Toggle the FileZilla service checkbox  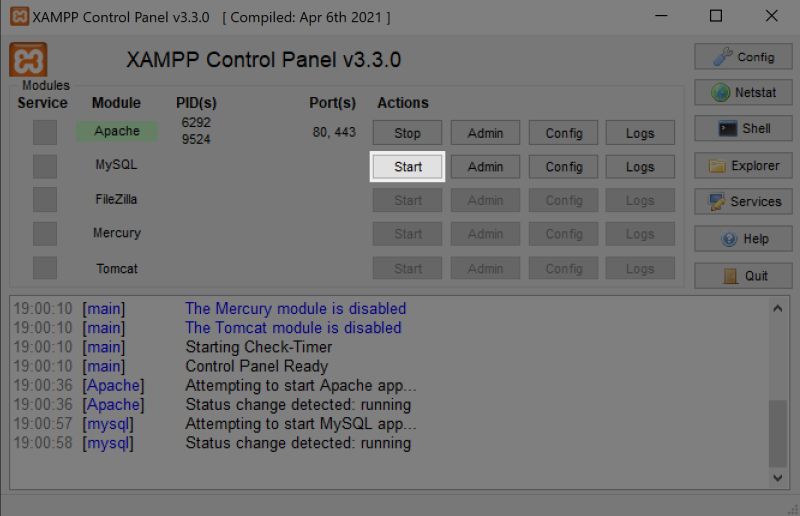[45, 200]
